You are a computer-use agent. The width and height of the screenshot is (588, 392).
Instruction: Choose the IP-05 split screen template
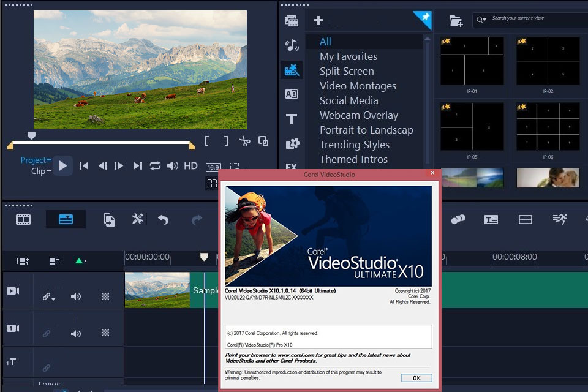(472, 127)
